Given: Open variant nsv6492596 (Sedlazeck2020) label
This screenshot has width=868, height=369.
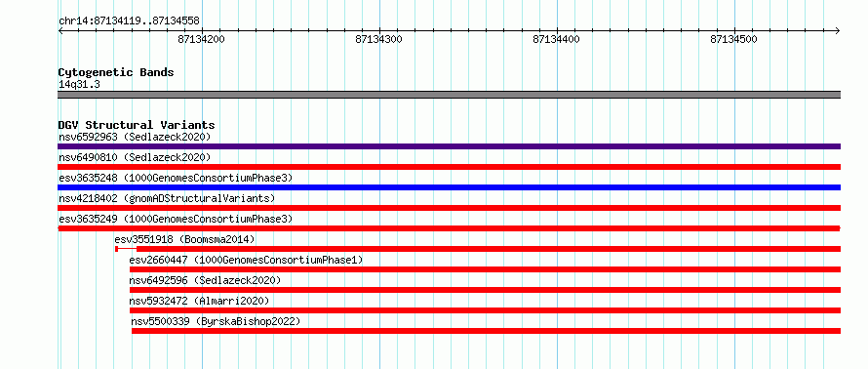Looking at the screenshot, I should tap(206, 280).
